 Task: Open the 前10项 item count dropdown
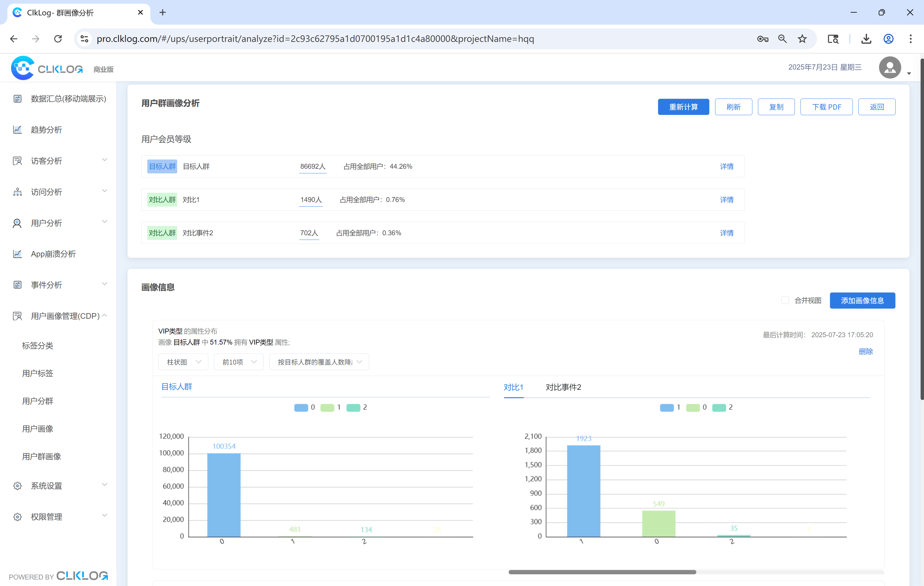tap(239, 362)
